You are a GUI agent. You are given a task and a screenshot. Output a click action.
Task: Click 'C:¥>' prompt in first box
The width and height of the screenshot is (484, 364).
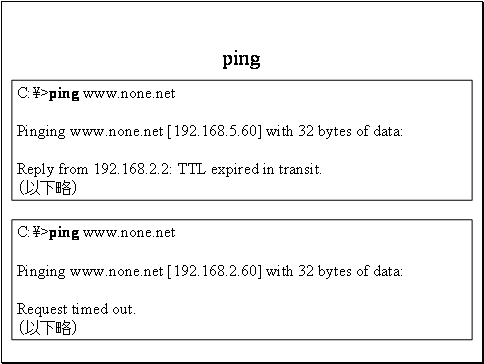[x=33, y=94]
